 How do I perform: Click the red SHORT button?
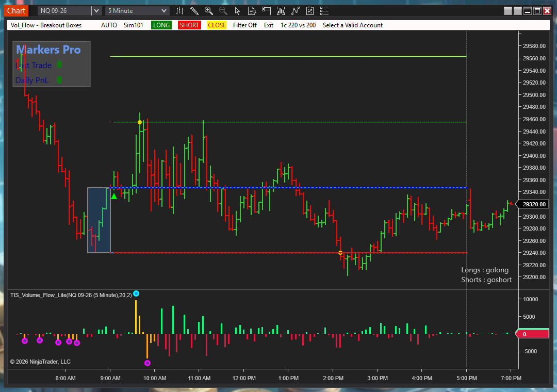coord(189,25)
